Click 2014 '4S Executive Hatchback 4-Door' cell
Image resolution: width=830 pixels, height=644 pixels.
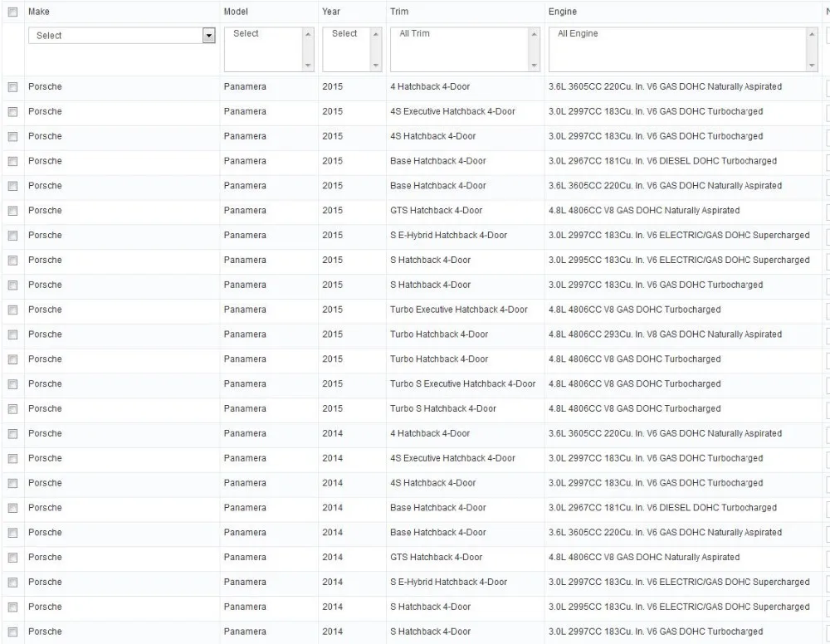452,458
